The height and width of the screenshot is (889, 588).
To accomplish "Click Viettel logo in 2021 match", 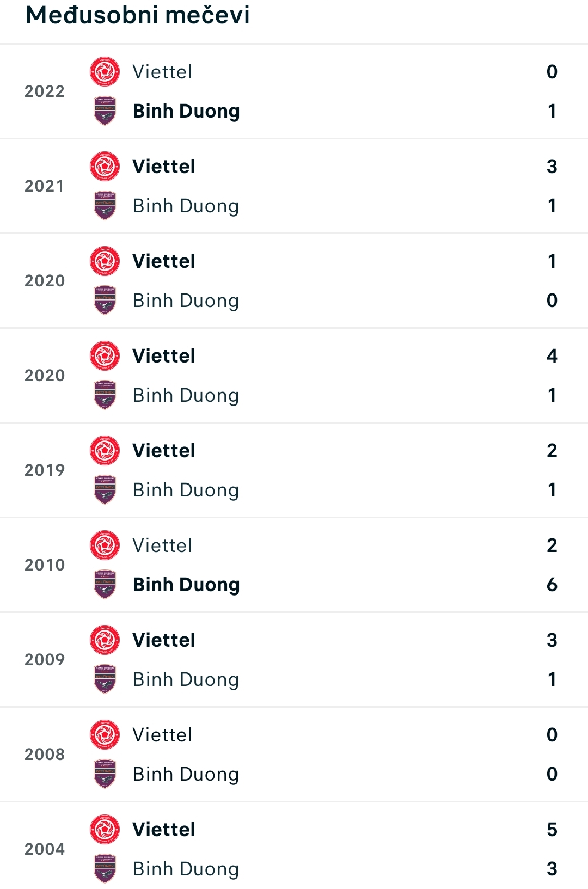I will click(105, 167).
